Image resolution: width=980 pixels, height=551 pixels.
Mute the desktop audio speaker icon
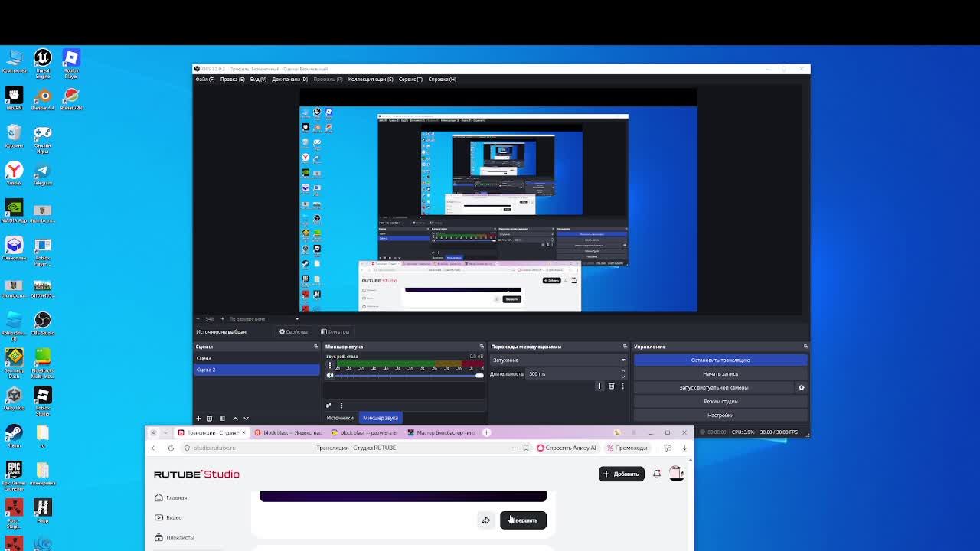(330, 375)
